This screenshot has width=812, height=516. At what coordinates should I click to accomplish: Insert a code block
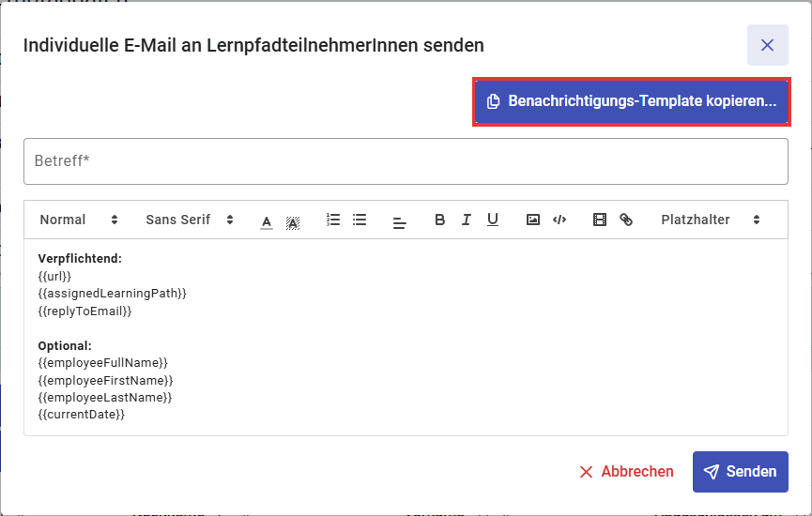point(559,220)
